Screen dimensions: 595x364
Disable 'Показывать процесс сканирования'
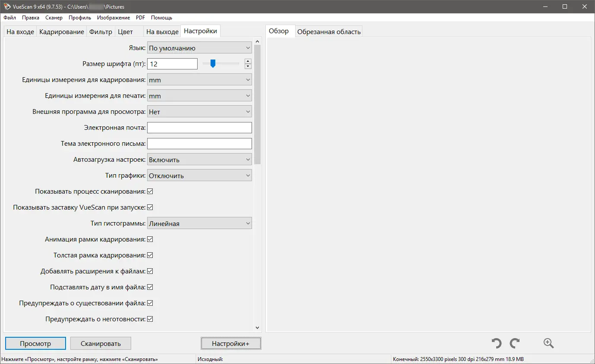(x=150, y=191)
